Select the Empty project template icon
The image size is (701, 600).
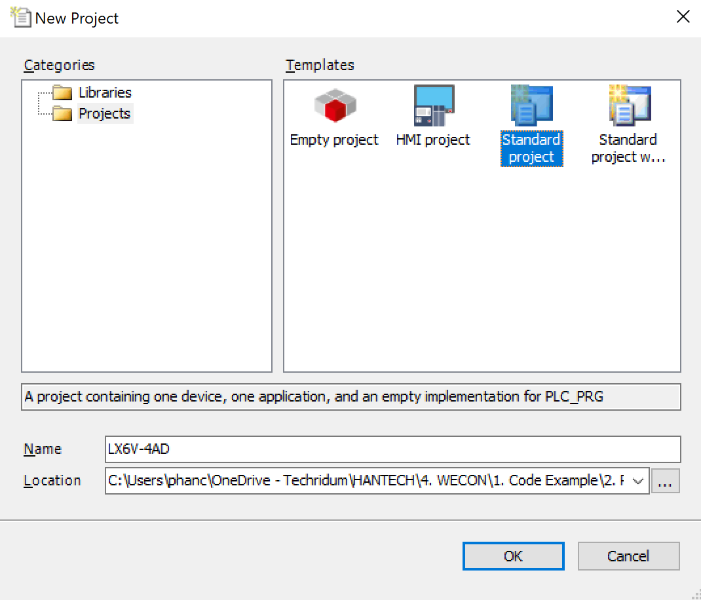(334, 106)
